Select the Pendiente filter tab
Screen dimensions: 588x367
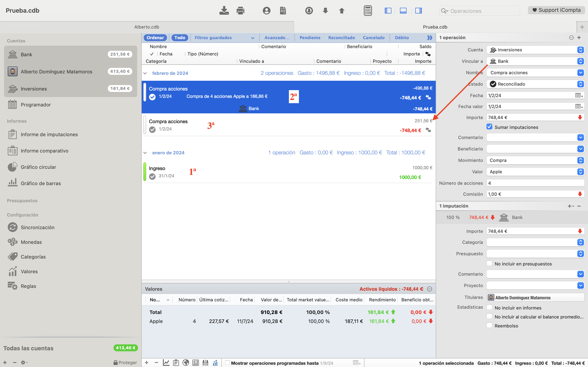click(310, 38)
